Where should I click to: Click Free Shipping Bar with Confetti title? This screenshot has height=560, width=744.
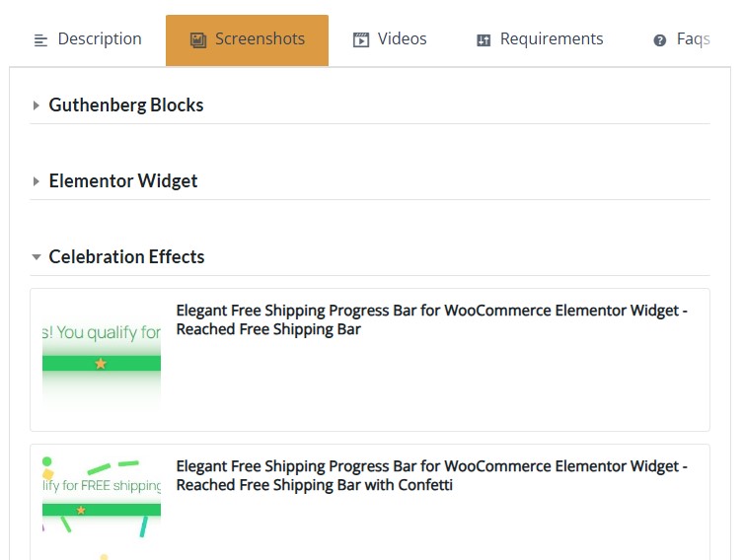tap(431, 475)
